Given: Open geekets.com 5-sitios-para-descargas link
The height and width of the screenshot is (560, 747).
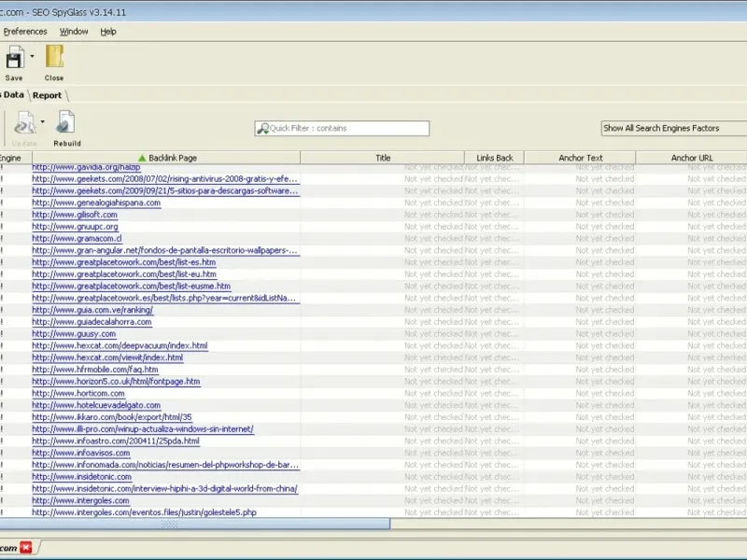Looking at the screenshot, I should pyautogui.click(x=165, y=191).
